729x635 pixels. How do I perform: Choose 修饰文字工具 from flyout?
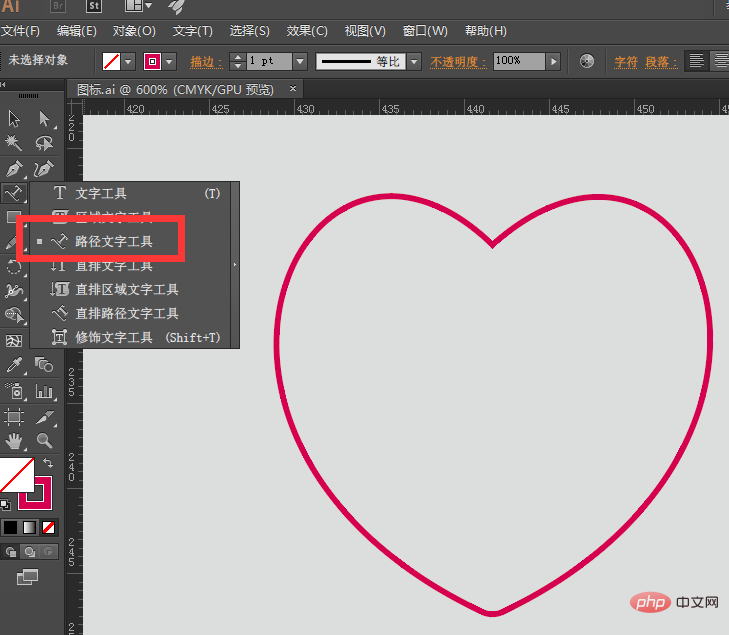pos(130,337)
